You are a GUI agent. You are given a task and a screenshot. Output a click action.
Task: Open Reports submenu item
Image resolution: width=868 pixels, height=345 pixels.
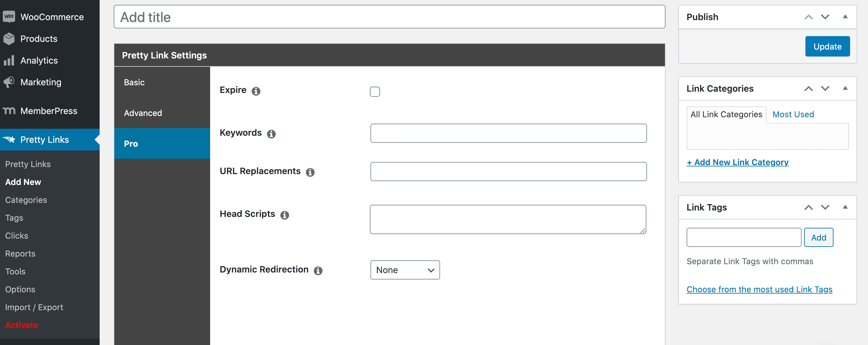click(20, 253)
